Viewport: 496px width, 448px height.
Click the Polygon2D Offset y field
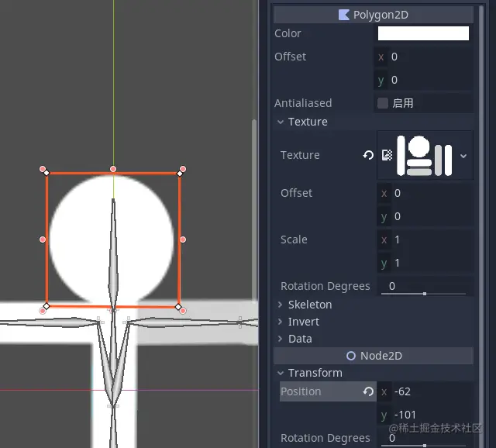pyautogui.click(x=424, y=80)
